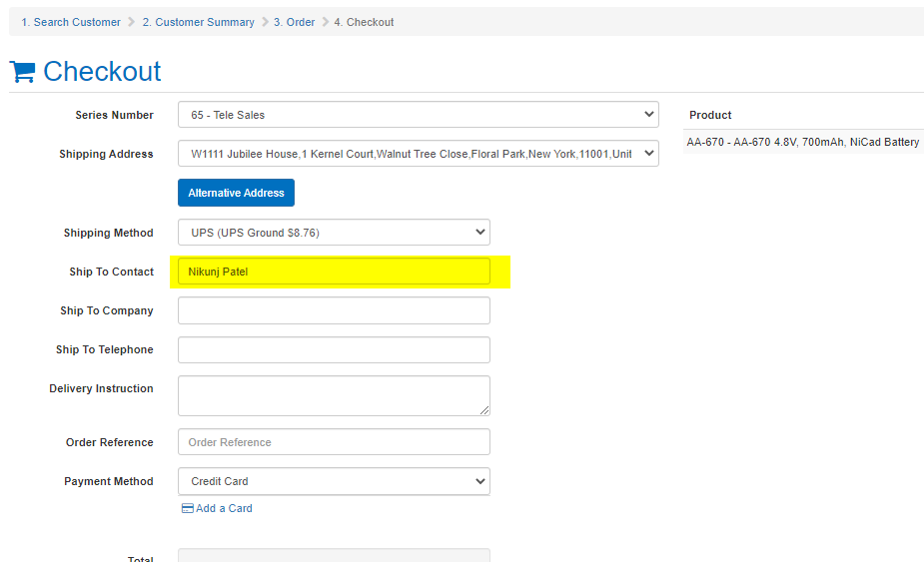Click the Shipping Address label
Image resolution: width=924 pixels, height=562 pixels.
106,154
